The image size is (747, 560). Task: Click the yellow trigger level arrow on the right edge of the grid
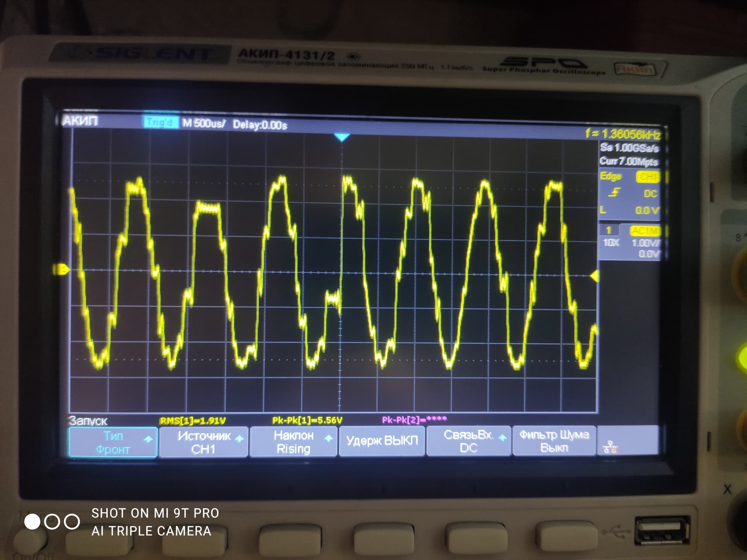tap(594, 276)
